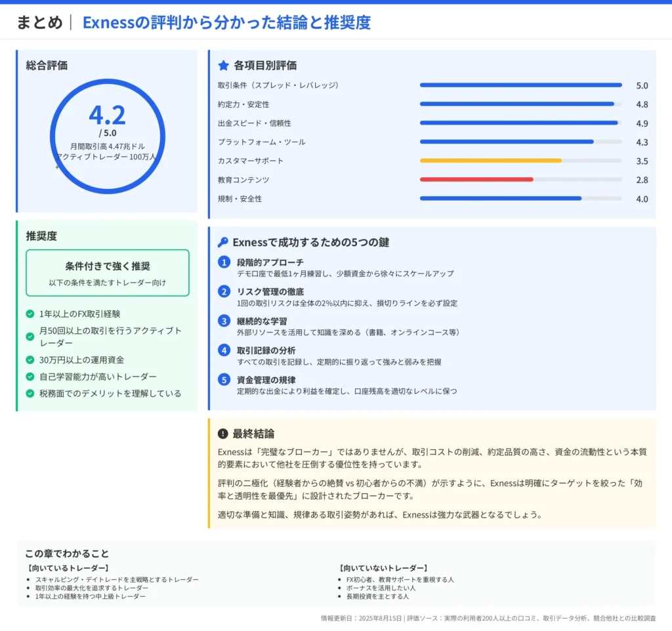Click the 規制・安全性 label

tap(240, 199)
